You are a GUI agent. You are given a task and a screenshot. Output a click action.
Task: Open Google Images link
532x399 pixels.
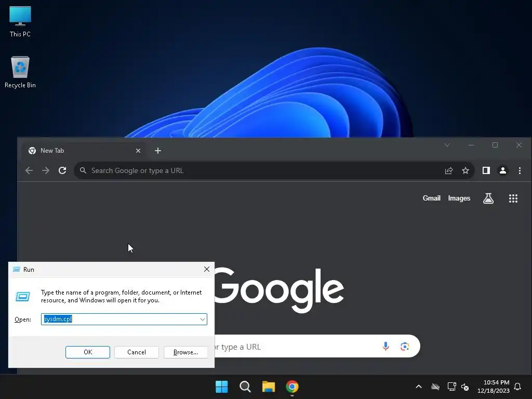click(x=459, y=198)
